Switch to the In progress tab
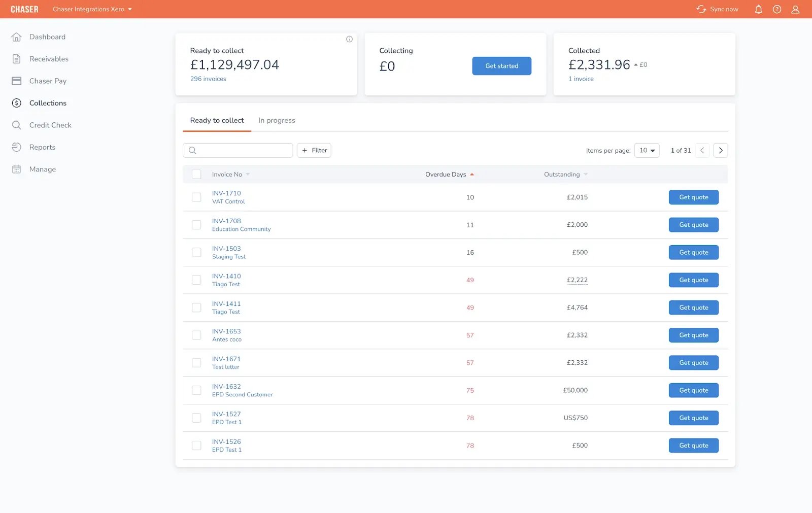Viewport: 812px width, 513px height. tap(277, 120)
